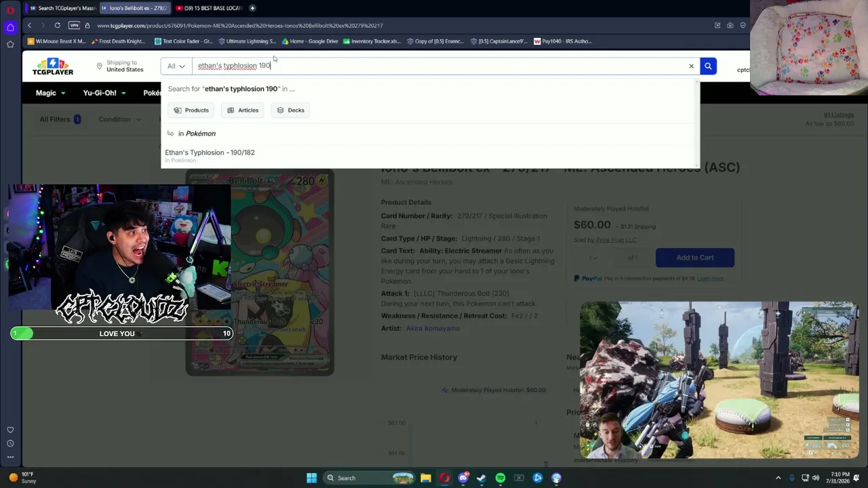Toggle the VPN badge in address bar
Screen dimensions: 868x488
74,26
